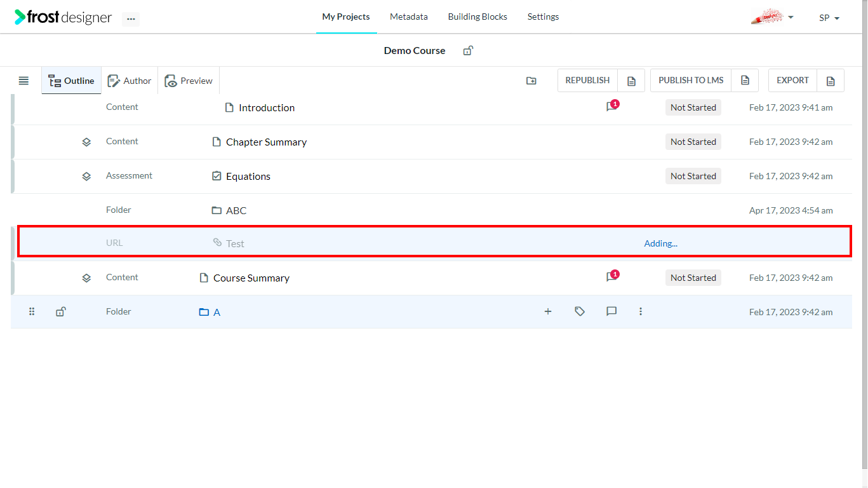Click the lock icon on folder A row

(60, 311)
